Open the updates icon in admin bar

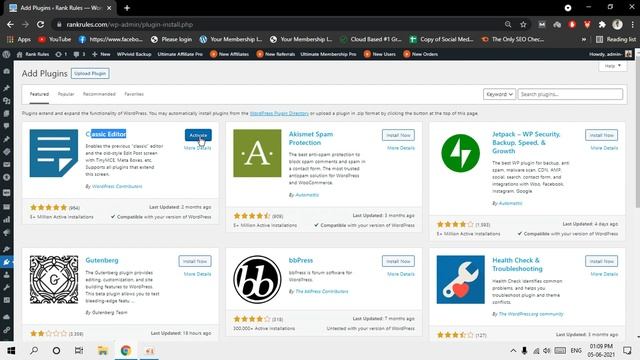tap(60, 54)
